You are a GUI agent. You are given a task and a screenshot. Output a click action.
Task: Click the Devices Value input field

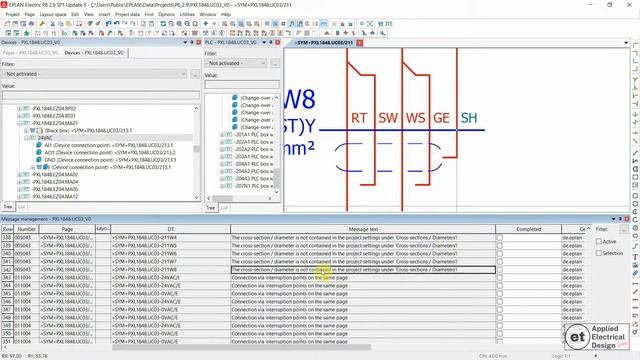tap(101, 95)
